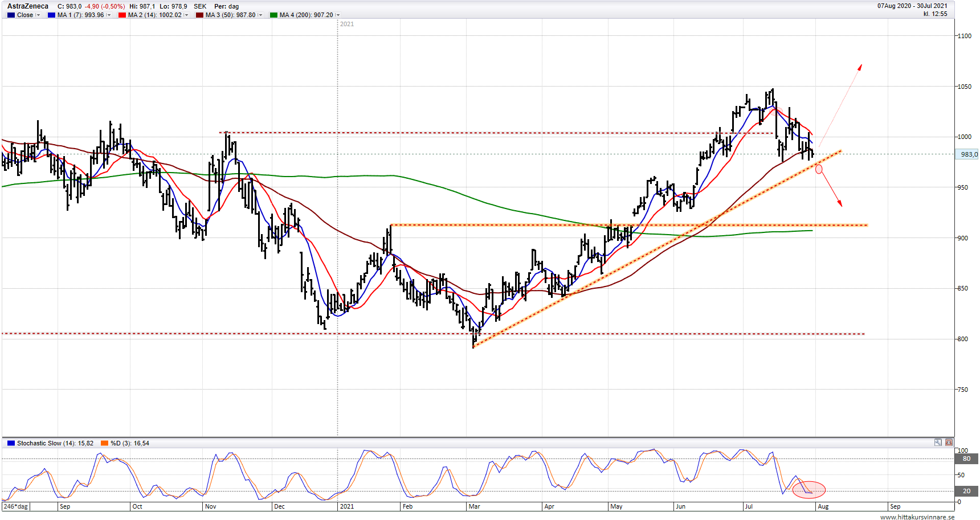Viewport: 980px width, 520px height.
Task: Click the 983,0 current price label
Action: 968,154
